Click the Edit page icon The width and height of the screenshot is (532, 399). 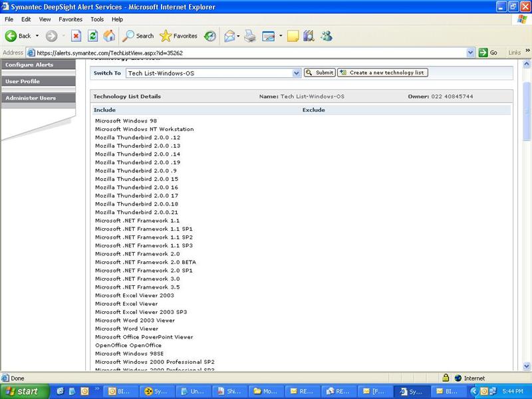(269, 36)
